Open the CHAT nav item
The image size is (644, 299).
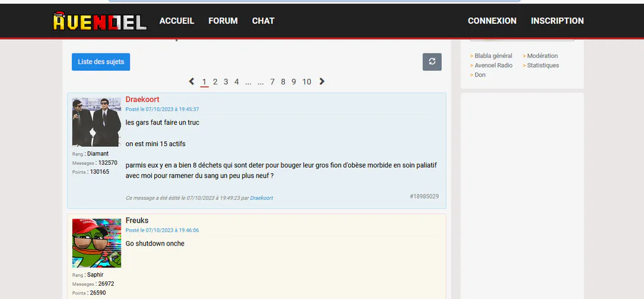click(x=264, y=21)
